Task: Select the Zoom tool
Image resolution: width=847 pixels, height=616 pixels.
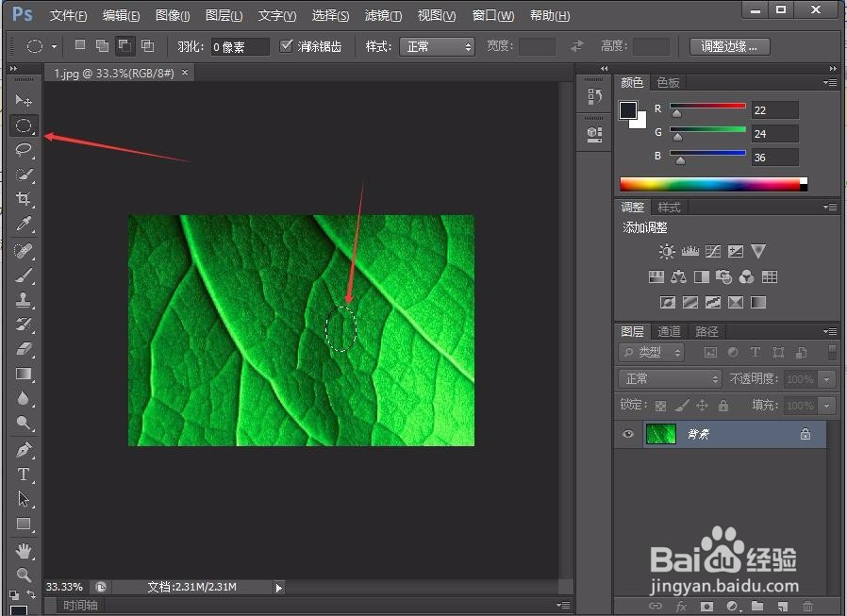Action: coord(24,574)
